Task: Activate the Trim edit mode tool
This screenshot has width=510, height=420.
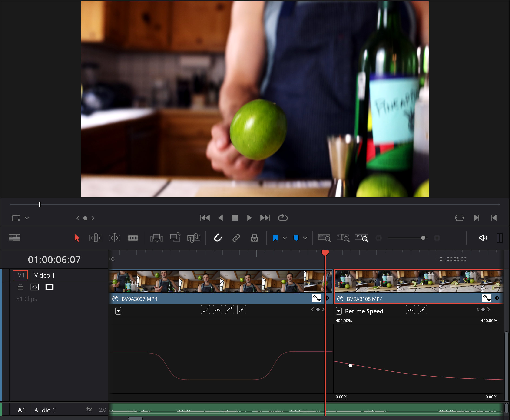Action: [x=96, y=238]
